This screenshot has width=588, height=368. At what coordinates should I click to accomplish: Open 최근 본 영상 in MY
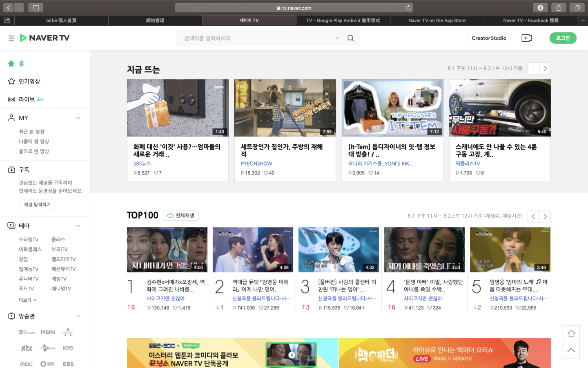[31, 132]
